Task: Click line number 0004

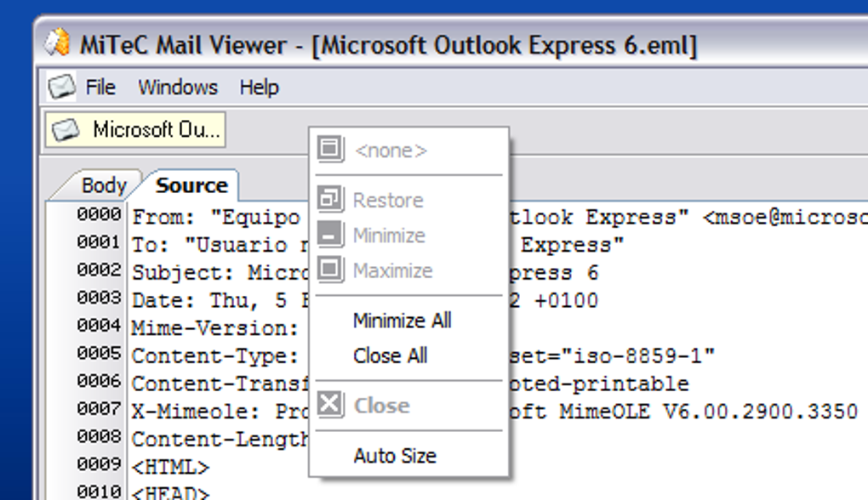Action: [x=99, y=325]
